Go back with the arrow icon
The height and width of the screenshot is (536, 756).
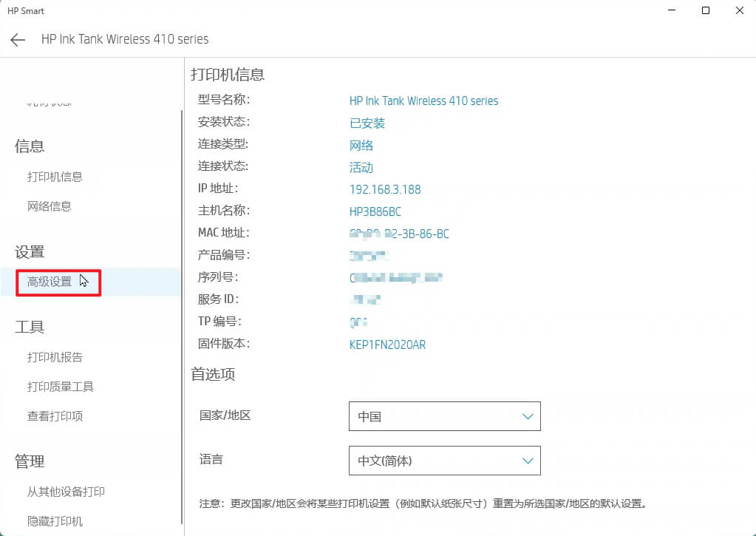coord(18,40)
